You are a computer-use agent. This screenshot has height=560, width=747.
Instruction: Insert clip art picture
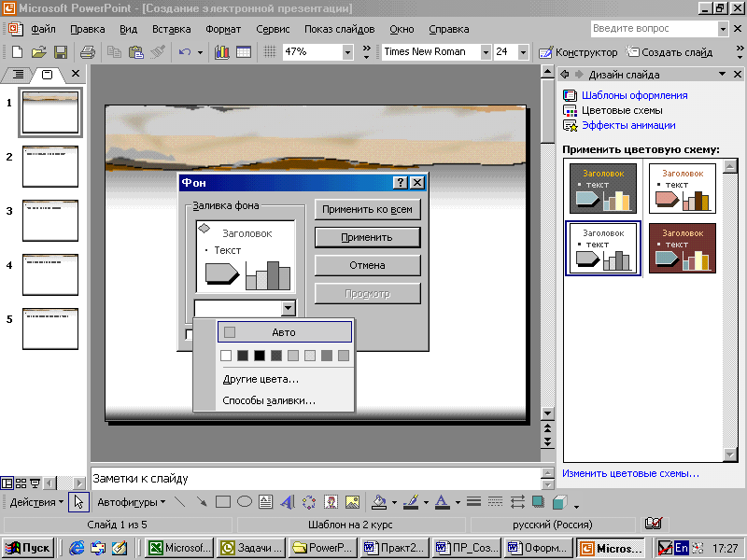[331, 502]
